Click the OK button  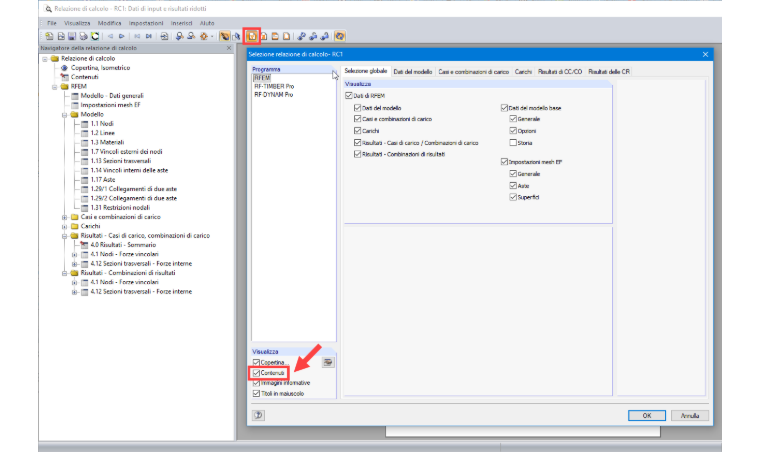click(x=647, y=415)
